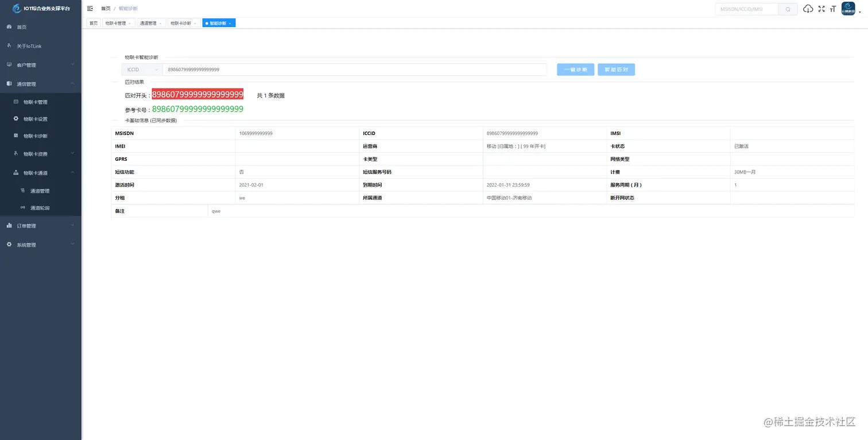Collapse the 物联卡通道 submenu chevron
The height and width of the screenshot is (440, 868).
coord(72,172)
